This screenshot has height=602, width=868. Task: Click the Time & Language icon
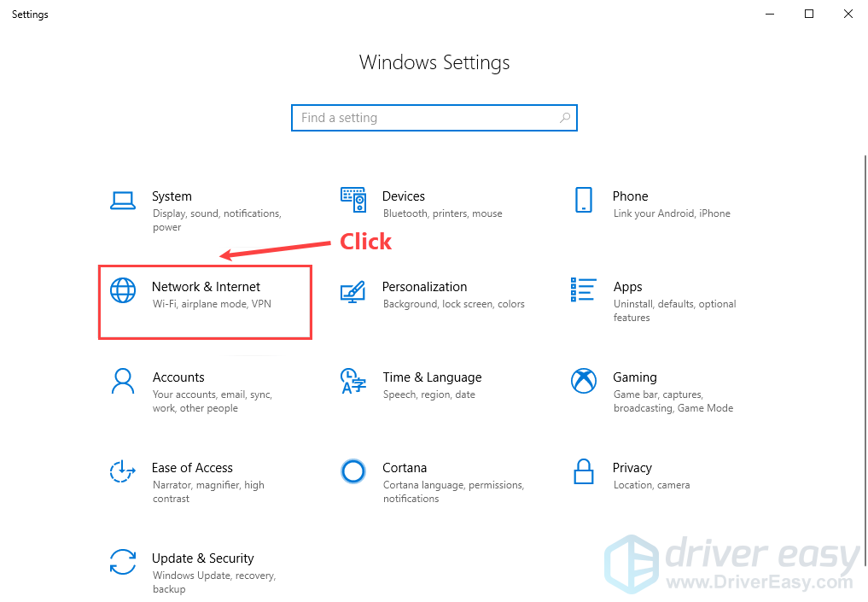pos(353,381)
